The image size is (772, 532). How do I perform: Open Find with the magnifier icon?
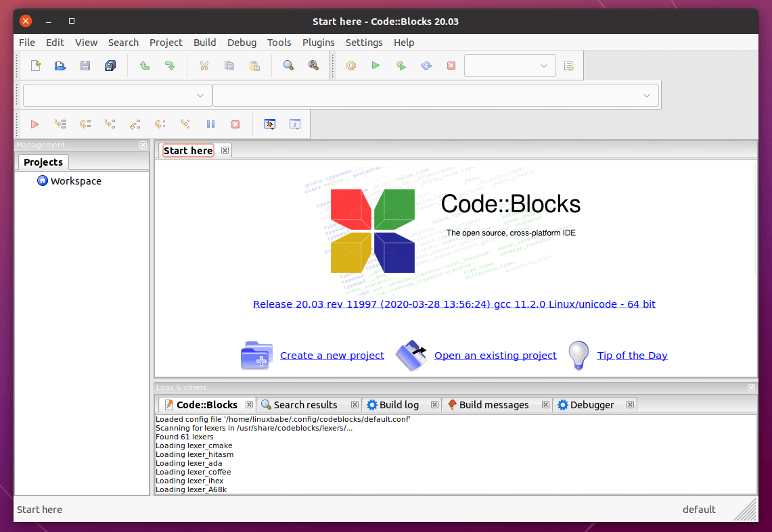pos(288,65)
